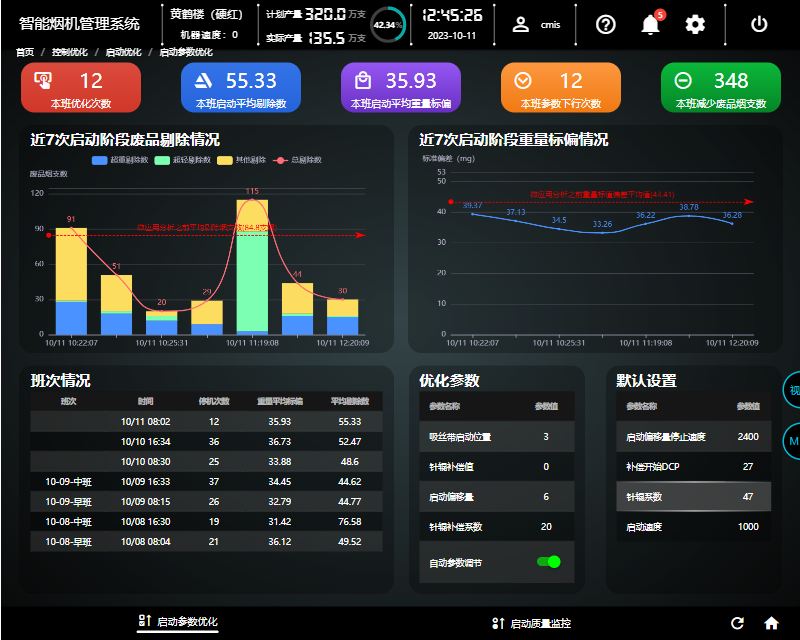Select the 10-09-中班 shift row
The image size is (800, 640).
(206, 481)
